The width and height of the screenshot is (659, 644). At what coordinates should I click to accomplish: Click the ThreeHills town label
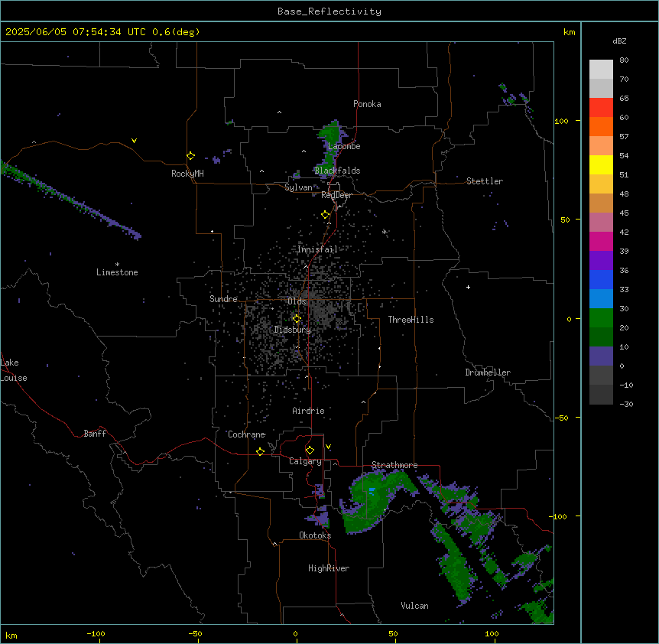click(x=411, y=320)
